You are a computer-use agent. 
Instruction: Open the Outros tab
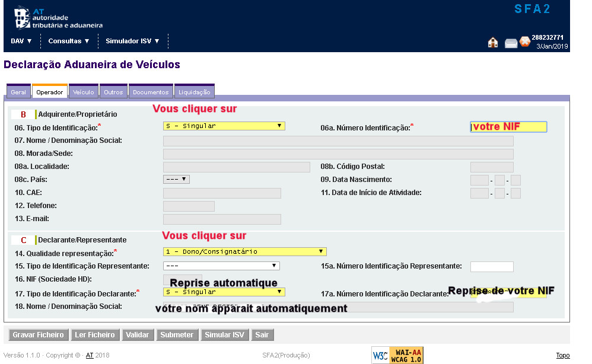tap(113, 92)
